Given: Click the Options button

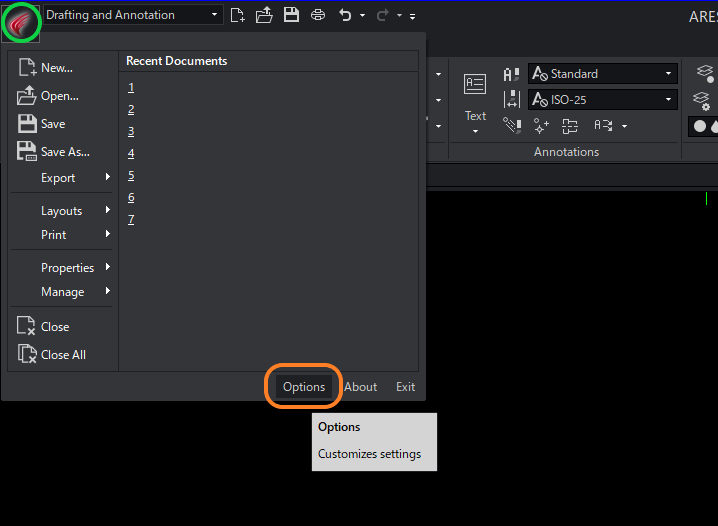Looking at the screenshot, I should [304, 387].
